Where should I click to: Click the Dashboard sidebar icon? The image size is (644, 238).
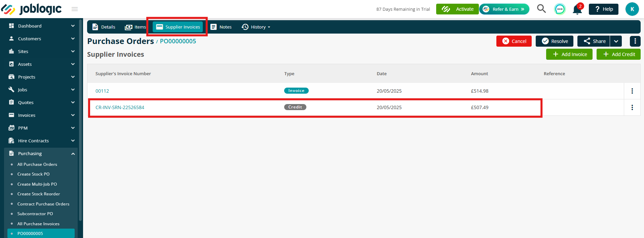click(x=11, y=26)
